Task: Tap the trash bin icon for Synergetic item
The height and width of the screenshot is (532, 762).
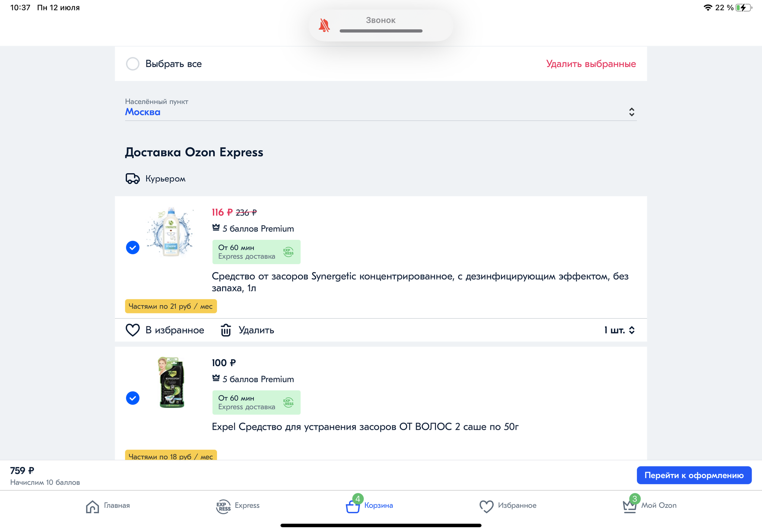Action: click(226, 330)
